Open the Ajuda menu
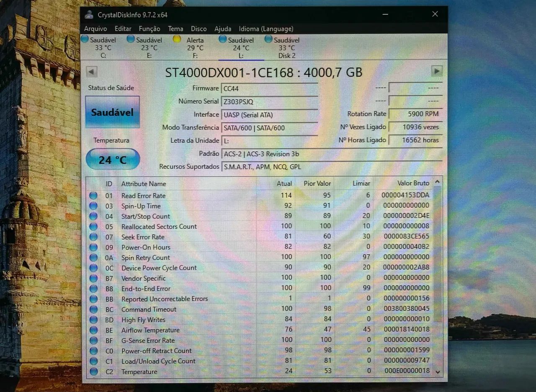536x392 pixels. (x=223, y=29)
